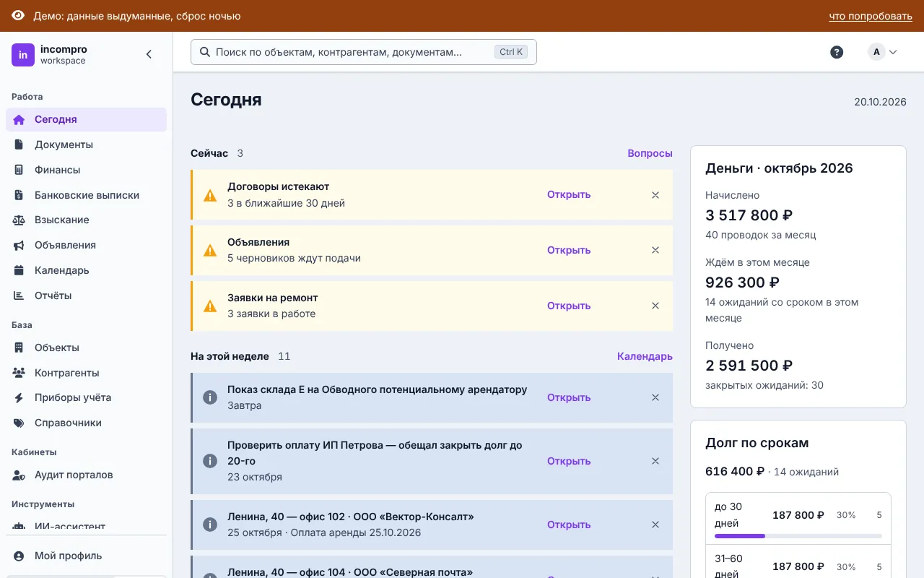Open the ИП Петрова payment check reminder

click(x=569, y=461)
